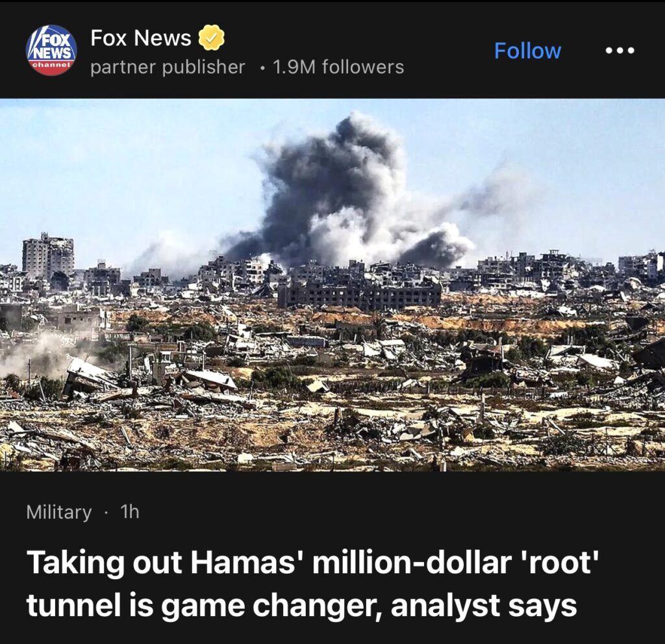Image resolution: width=665 pixels, height=644 pixels.
Task: Click the long dark building in photo center
Action: click(x=359, y=294)
